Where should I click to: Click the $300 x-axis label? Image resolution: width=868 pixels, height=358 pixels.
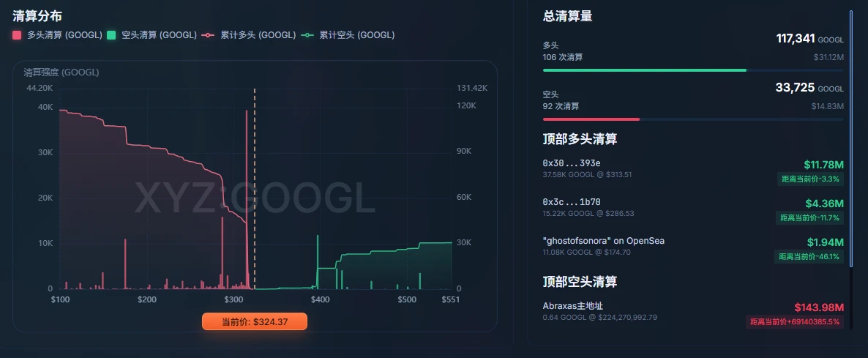[233, 299]
